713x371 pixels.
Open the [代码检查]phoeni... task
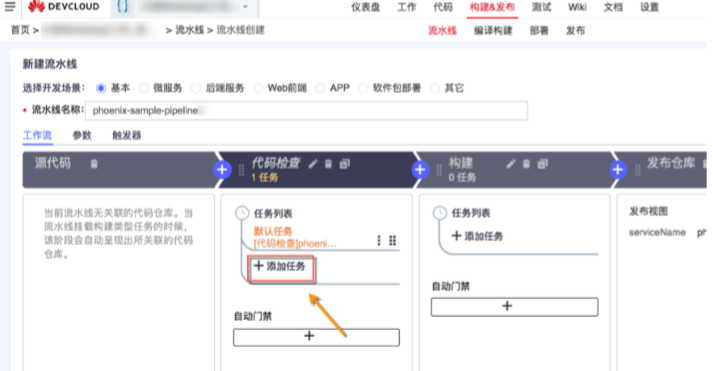click(295, 244)
